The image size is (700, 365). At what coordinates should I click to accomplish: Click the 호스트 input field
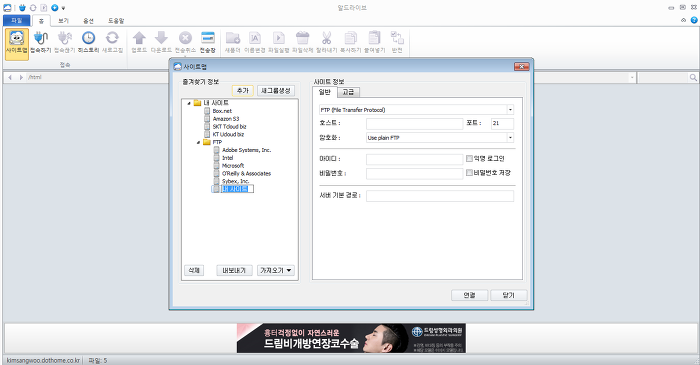coord(414,123)
